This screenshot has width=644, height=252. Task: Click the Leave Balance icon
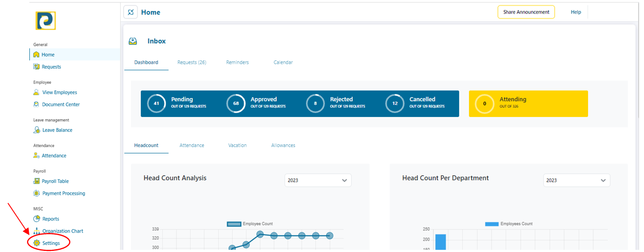pyautogui.click(x=36, y=130)
